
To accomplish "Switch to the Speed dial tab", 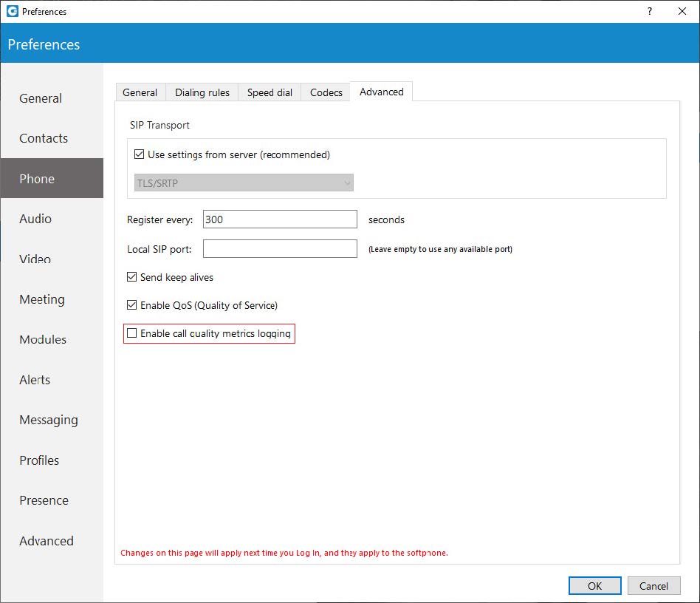I will point(270,92).
